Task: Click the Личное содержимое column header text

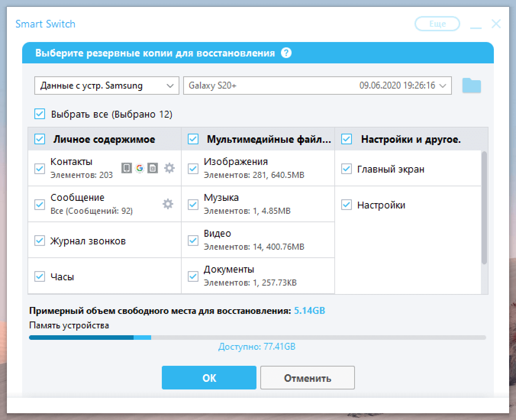Action: pos(104,139)
